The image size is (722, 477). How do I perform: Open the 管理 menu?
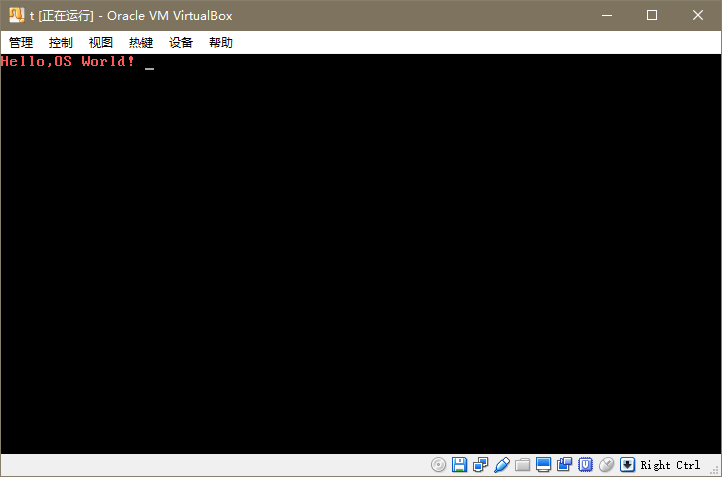pyautogui.click(x=21, y=43)
